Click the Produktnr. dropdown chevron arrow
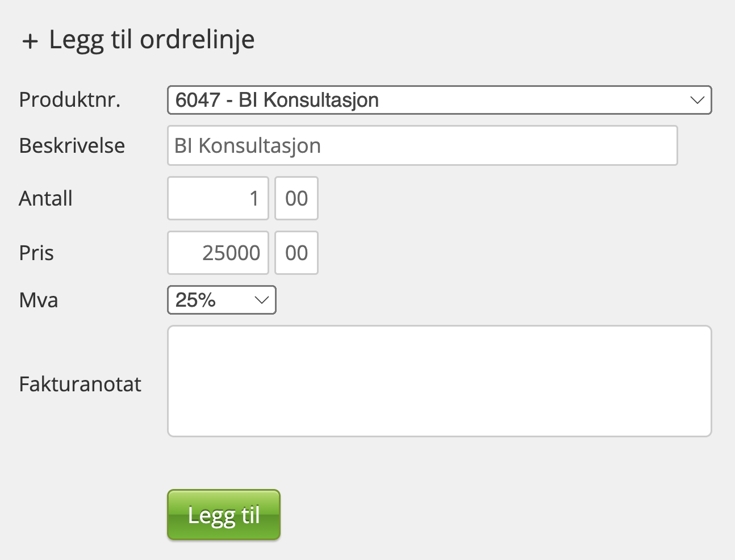This screenshot has height=560, width=735. pos(697,100)
